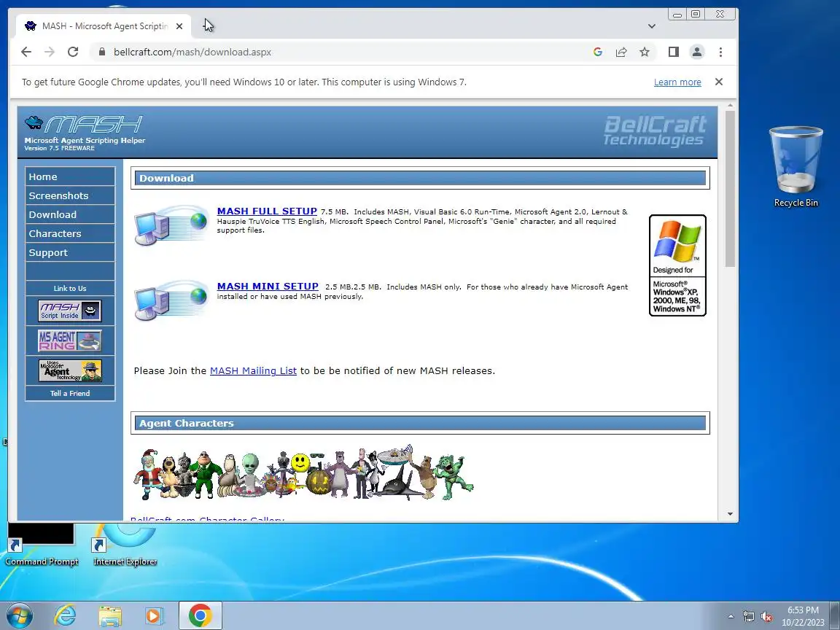Select the MASH tab

tap(104, 26)
